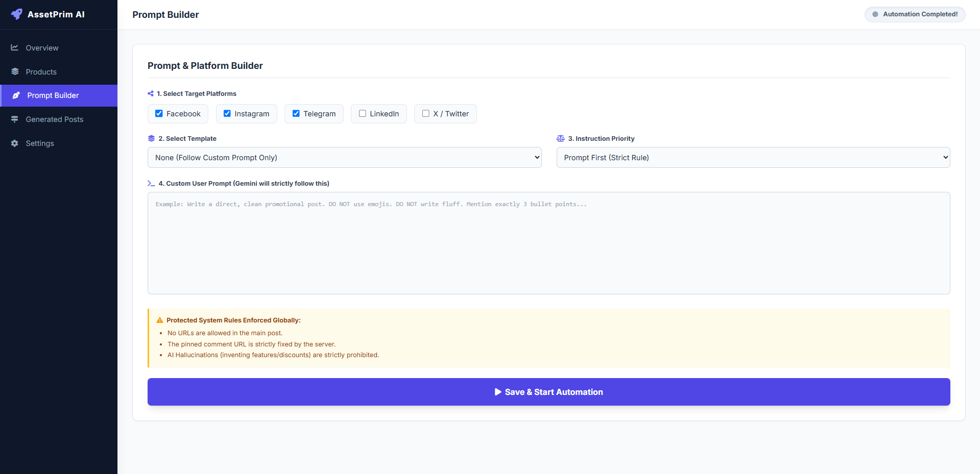
Task: Click the Prompt & Platform Builder heading
Action: click(205, 66)
